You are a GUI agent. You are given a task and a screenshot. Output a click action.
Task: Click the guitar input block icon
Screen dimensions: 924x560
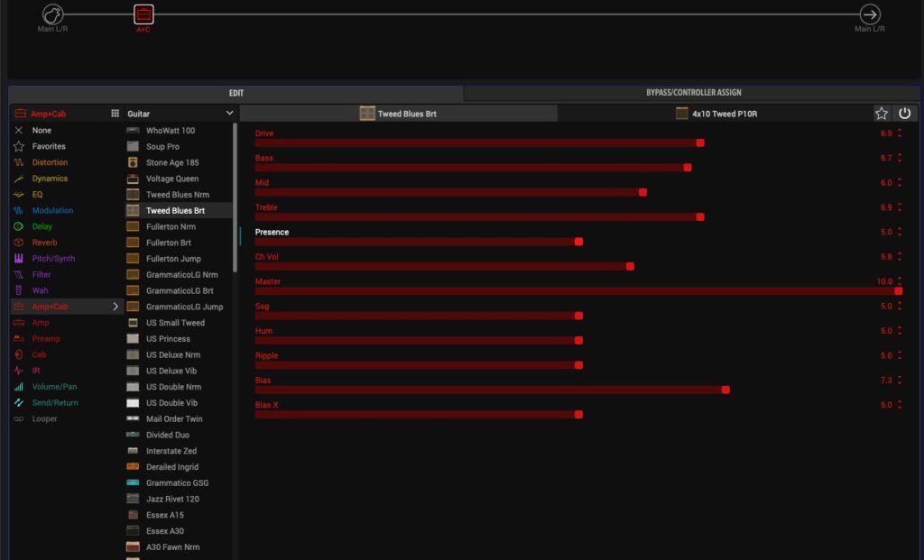(x=53, y=14)
